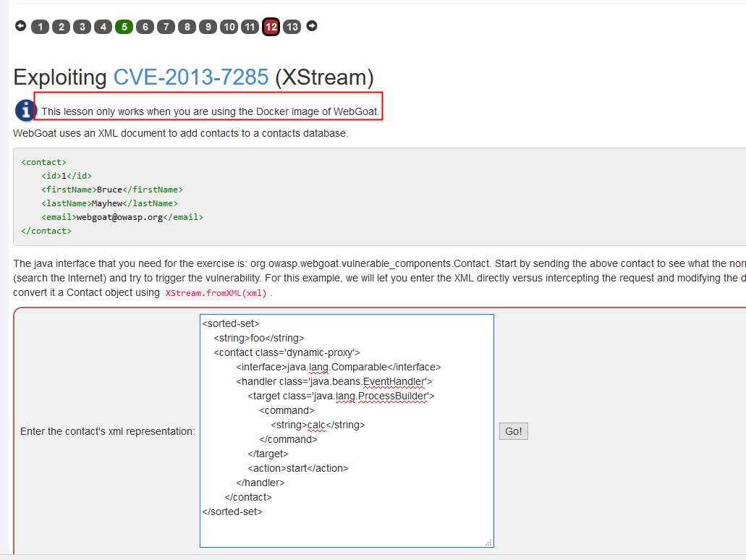Click the firstName Bruce line in code sample
Viewport: 746px width, 560px height.
coord(112,190)
